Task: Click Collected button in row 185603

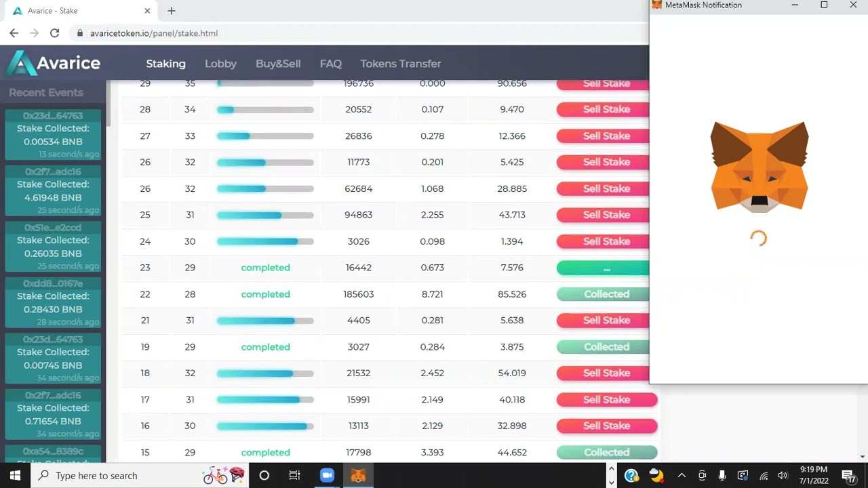Action: [x=603, y=294]
